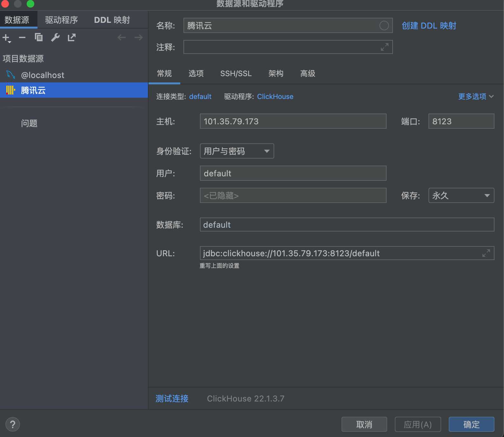This screenshot has width=504, height=437.
Task: Click the color circle in name field
Action: point(384,26)
